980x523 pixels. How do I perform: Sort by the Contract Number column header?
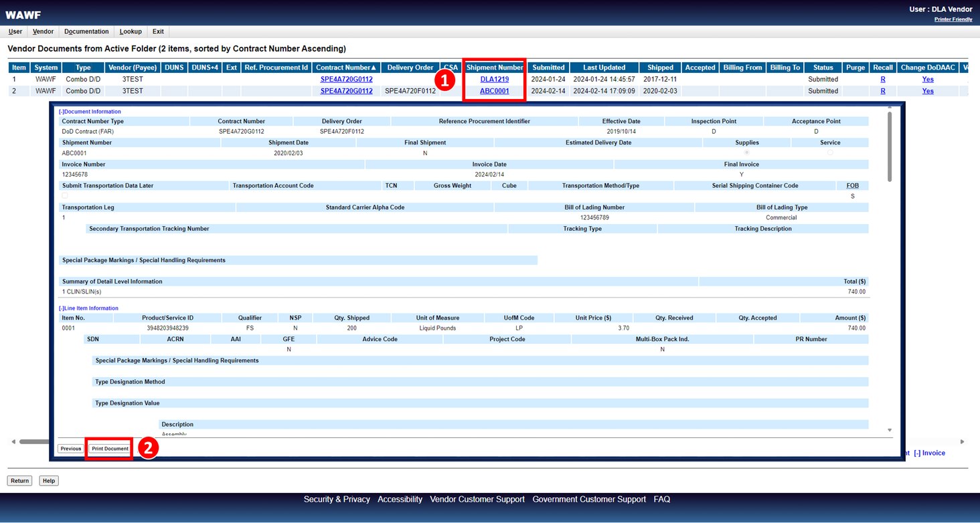tap(346, 68)
